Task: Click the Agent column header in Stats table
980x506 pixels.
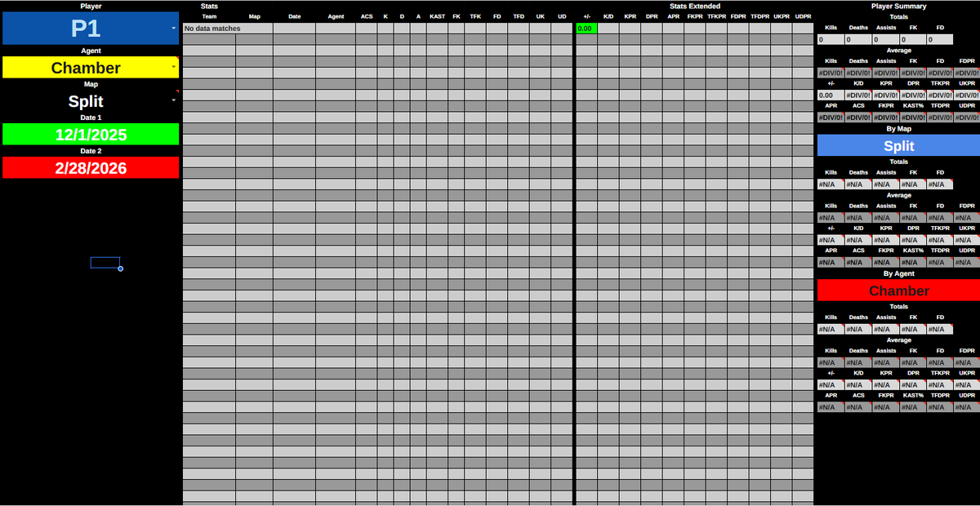Action: [x=336, y=16]
